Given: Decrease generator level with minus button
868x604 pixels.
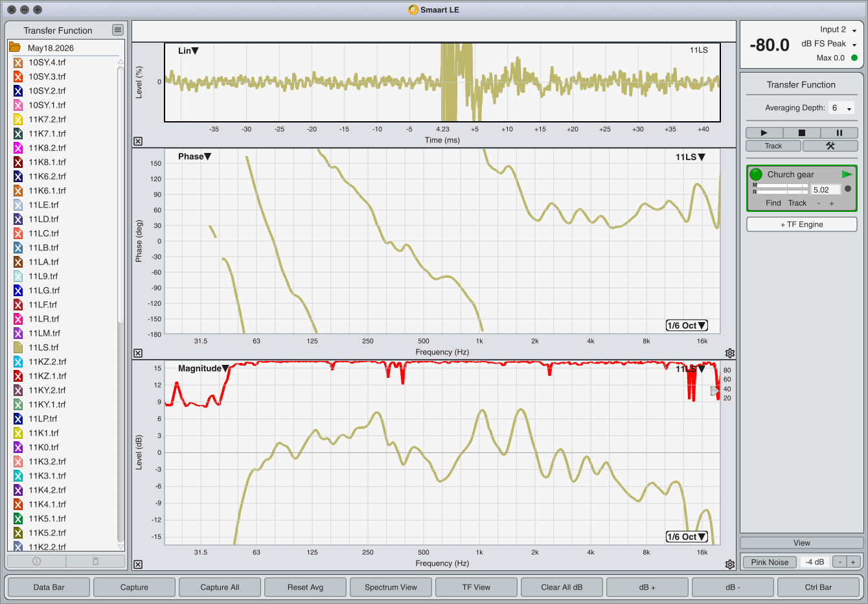Looking at the screenshot, I should tap(839, 562).
